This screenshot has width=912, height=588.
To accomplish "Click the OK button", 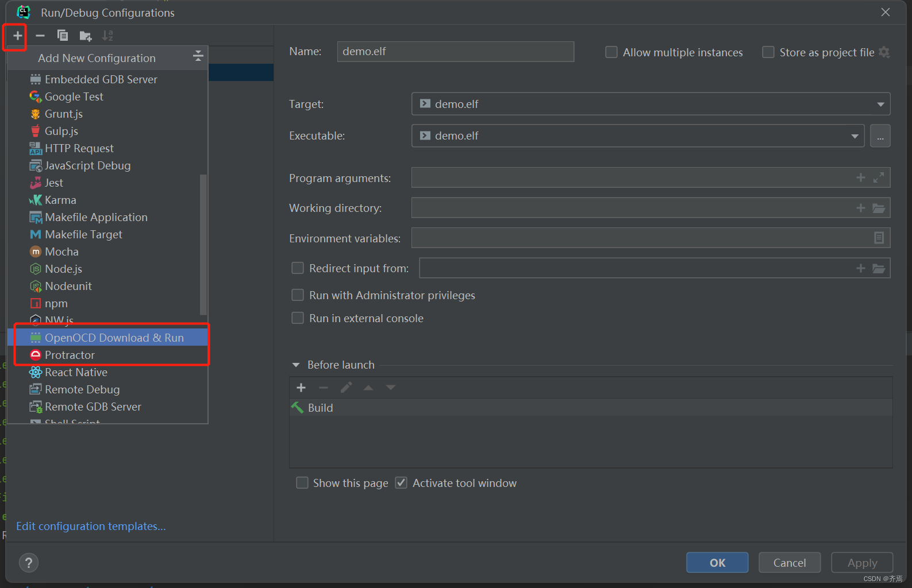I will (717, 563).
